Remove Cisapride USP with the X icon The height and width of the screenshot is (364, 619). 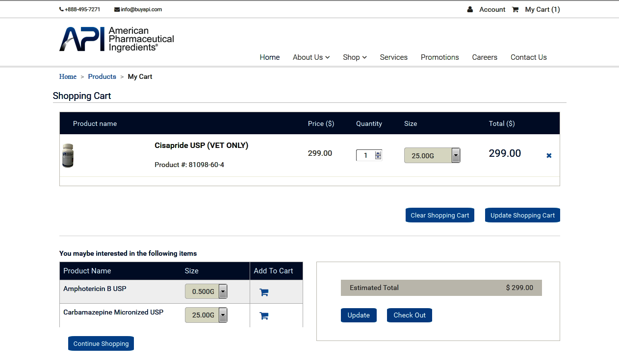pyautogui.click(x=549, y=155)
